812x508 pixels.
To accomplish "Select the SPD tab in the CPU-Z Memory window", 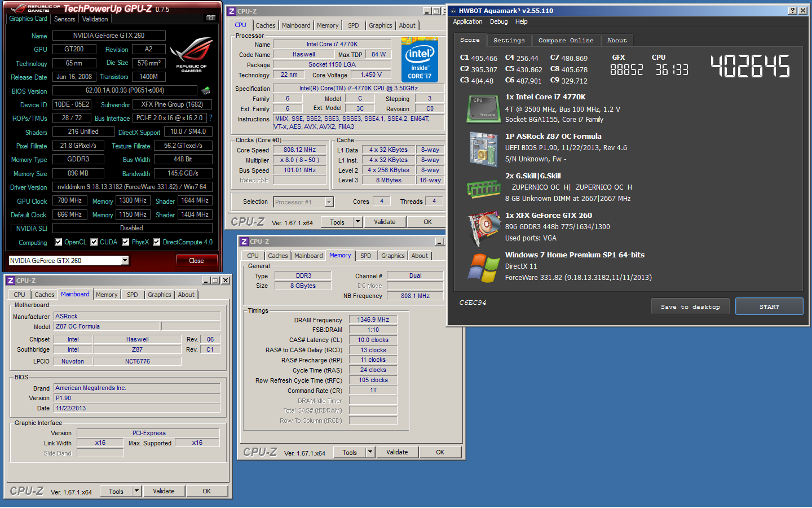I will pos(366,256).
